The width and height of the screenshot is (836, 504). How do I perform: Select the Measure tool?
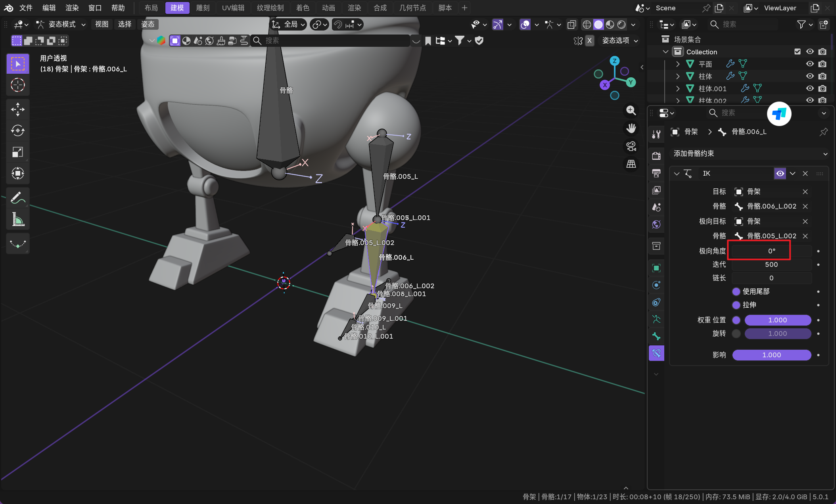18,219
